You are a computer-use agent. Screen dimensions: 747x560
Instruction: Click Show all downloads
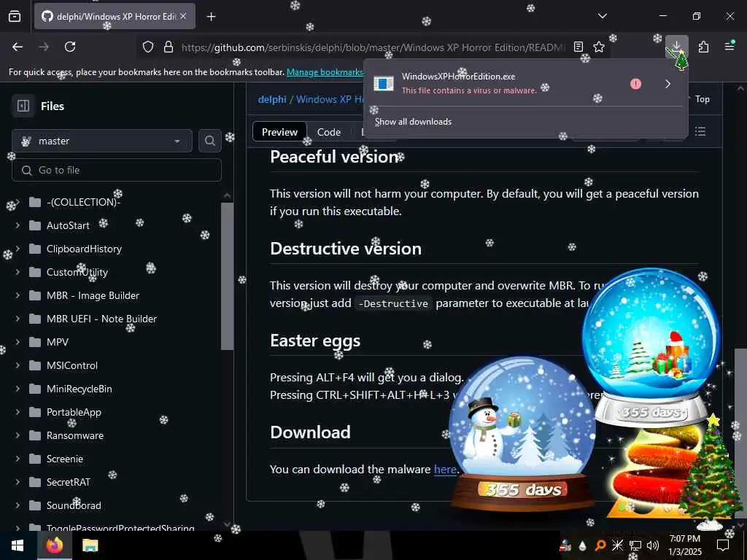413,122
